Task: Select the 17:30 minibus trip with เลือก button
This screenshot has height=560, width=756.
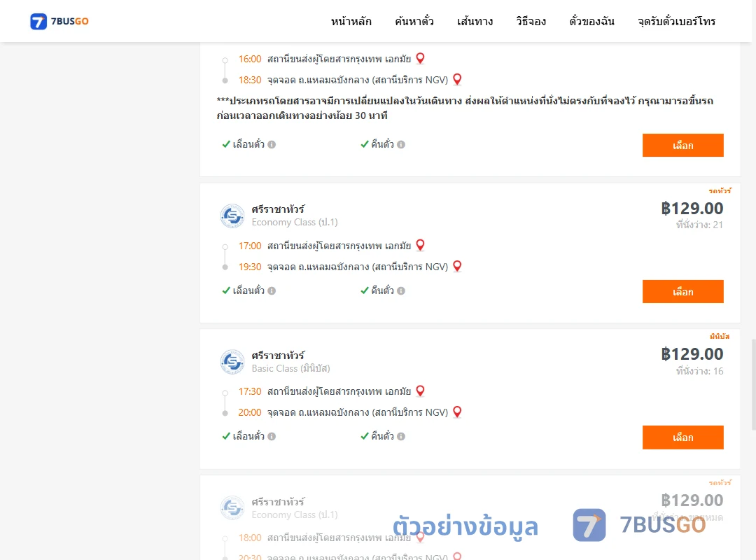Action: [x=682, y=437]
